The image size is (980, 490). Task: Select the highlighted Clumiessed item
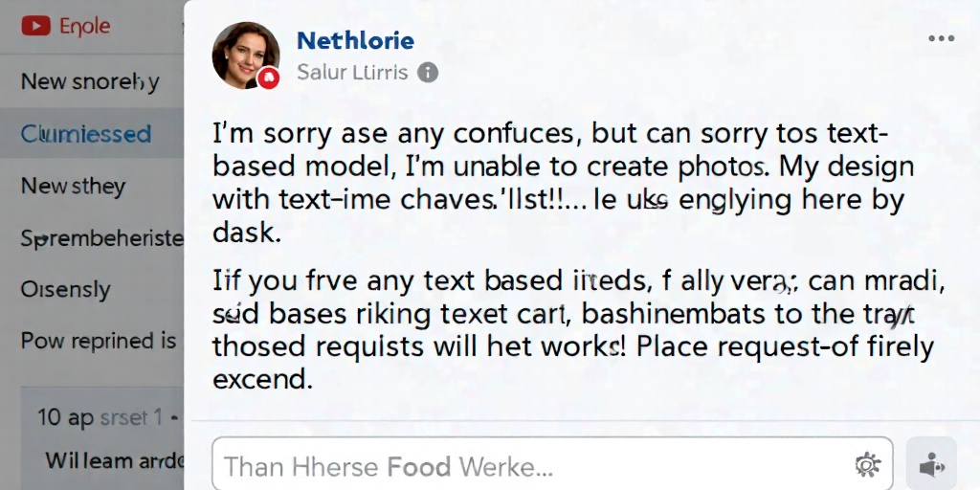pyautogui.click(x=91, y=134)
